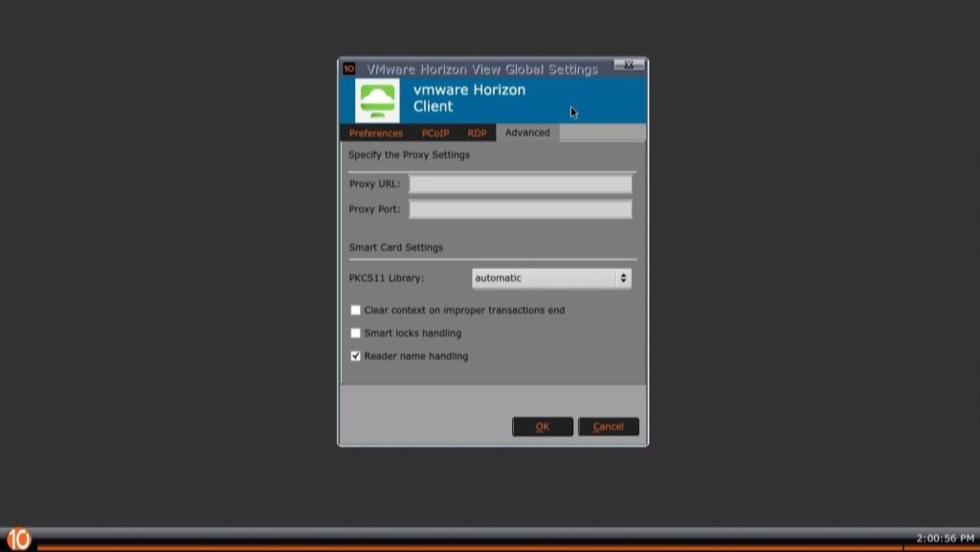The height and width of the screenshot is (552, 980).
Task: Open the PKCS11 Library dropdown
Action: pyautogui.click(x=551, y=278)
